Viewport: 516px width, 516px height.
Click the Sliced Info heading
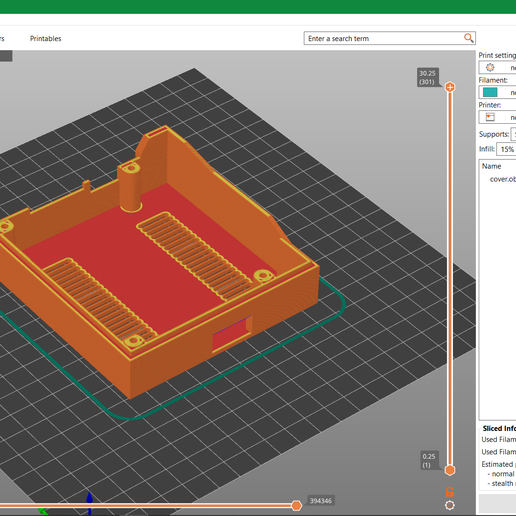click(499, 429)
